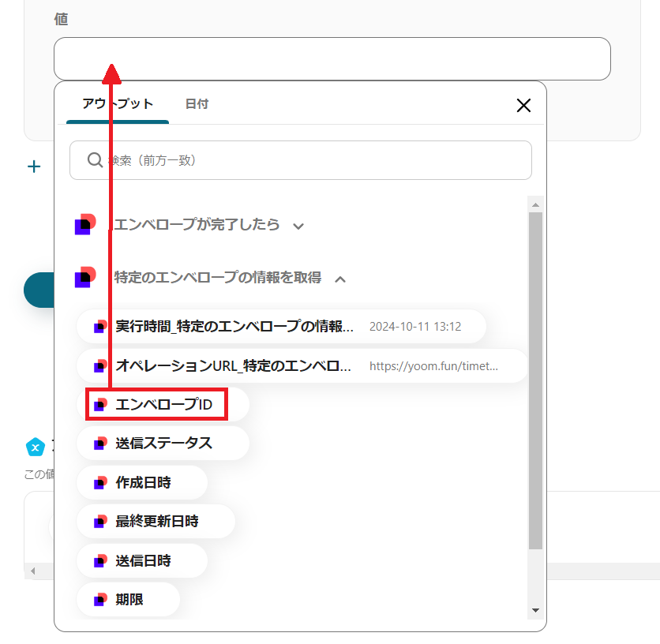Switch to the 日付 tab
This screenshot has width=660, height=644.
coord(197,104)
